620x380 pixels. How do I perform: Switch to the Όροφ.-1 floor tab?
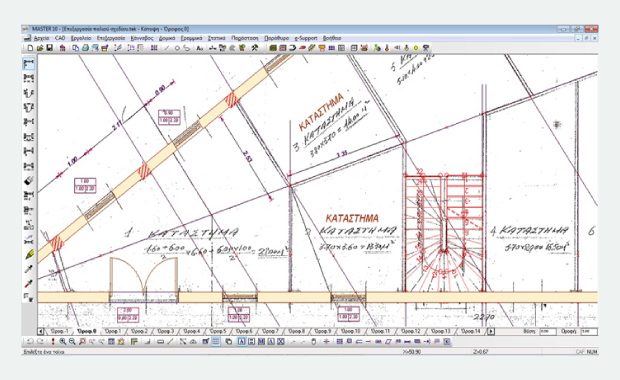click(x=59, y=331)
